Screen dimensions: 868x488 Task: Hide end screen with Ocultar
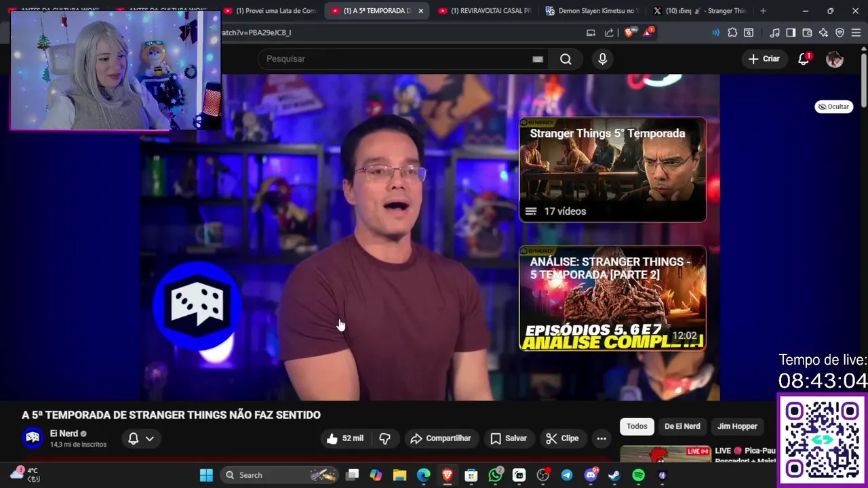pos(833,106)
